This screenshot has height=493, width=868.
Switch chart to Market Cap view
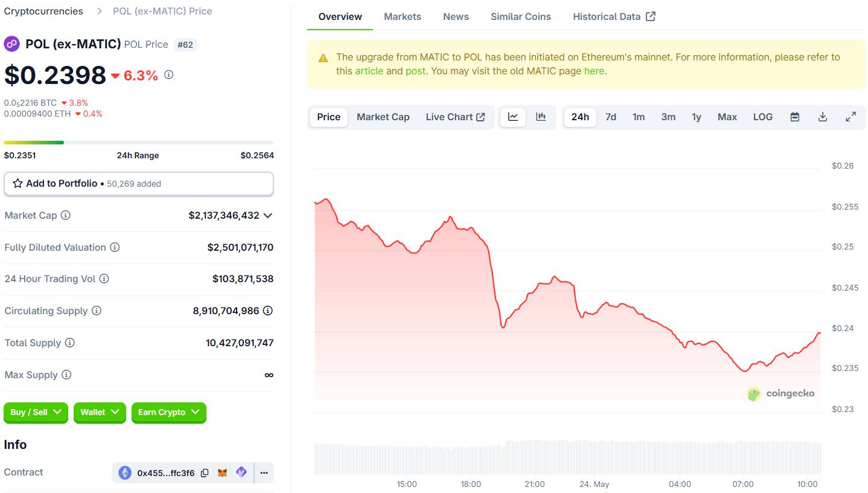click(383, 117)
